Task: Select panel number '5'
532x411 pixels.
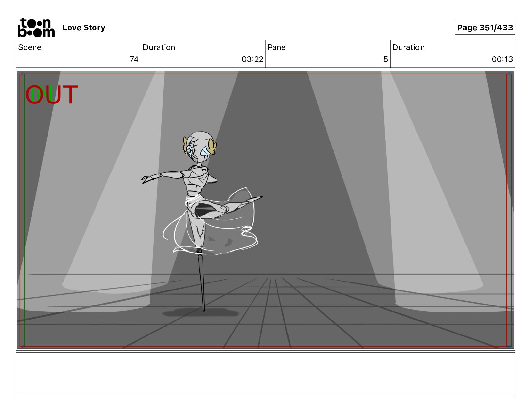Action: point(386,59)
